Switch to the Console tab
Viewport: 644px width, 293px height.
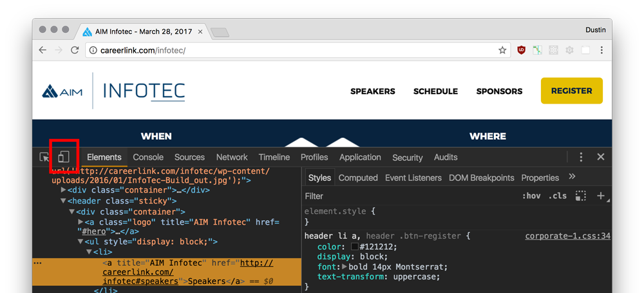click(x=148, y=157)
